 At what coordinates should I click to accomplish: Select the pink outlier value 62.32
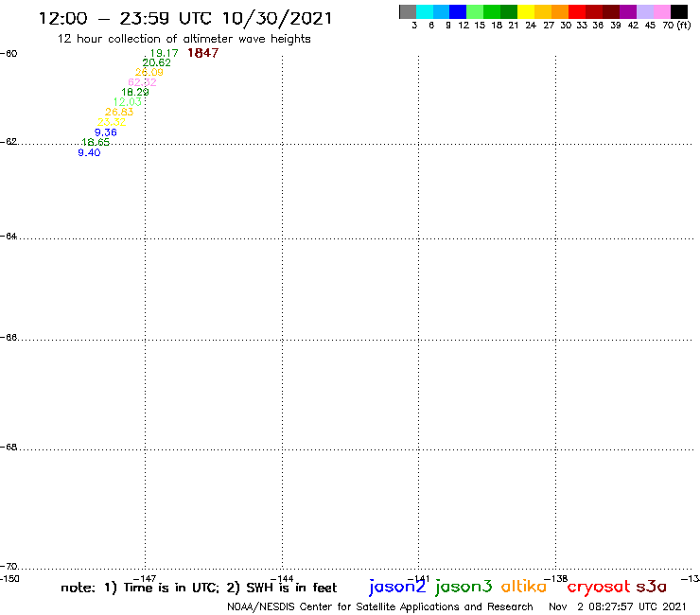click(142, 82)
